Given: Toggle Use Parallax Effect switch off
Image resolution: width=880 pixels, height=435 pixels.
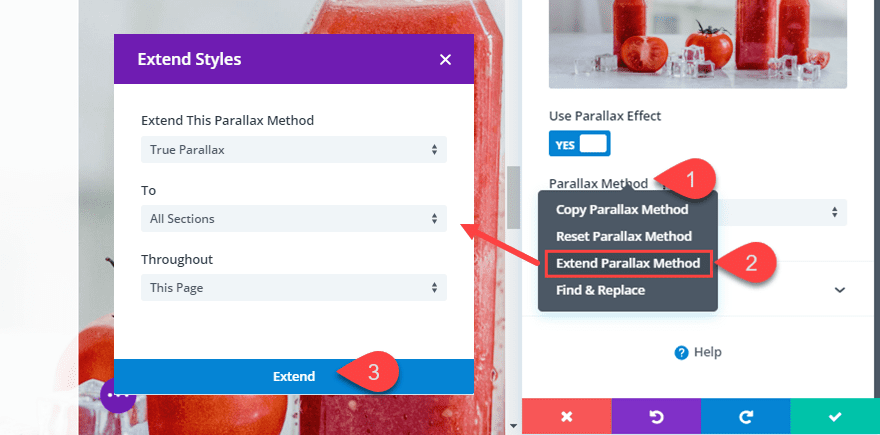Looking at the screenshot, I should pyautogui.click(x=579, y=144).
